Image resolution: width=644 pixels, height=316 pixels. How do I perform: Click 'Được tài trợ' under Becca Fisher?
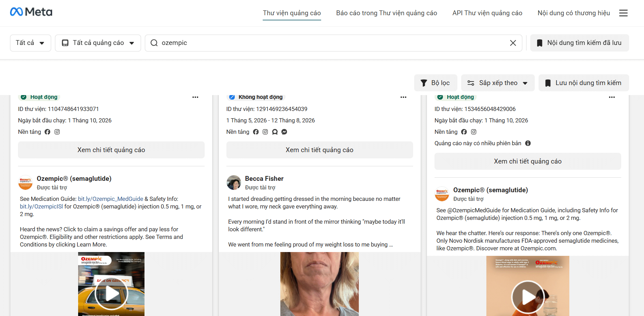coord(260,187)
